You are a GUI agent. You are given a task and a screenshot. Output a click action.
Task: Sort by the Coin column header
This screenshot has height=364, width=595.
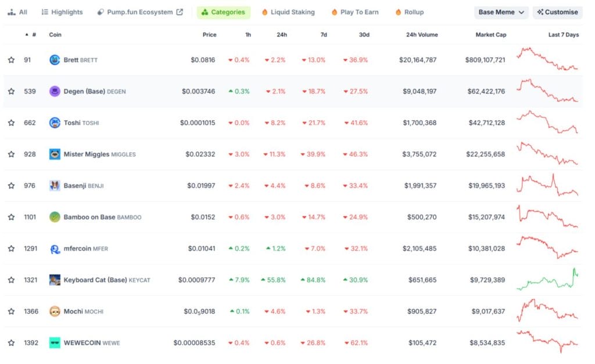[55, 34]
